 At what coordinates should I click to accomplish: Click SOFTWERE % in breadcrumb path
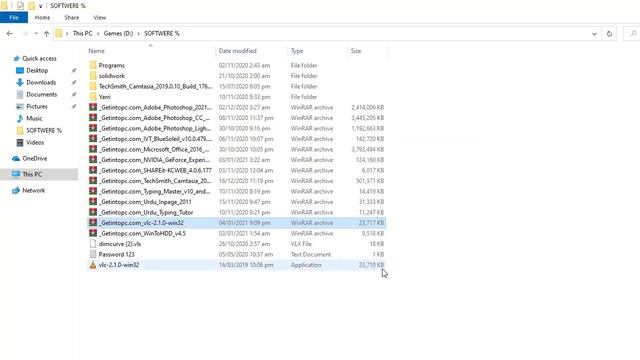coord(162,33)
